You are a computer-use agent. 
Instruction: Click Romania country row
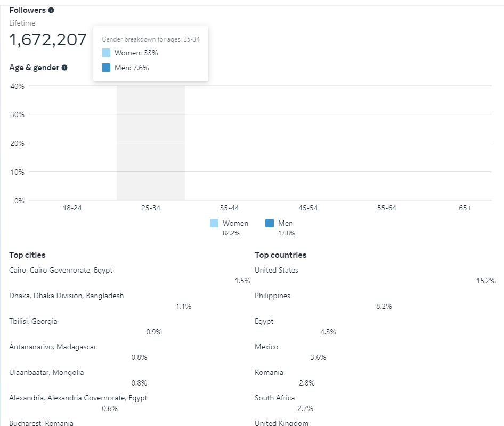[376, 378]
